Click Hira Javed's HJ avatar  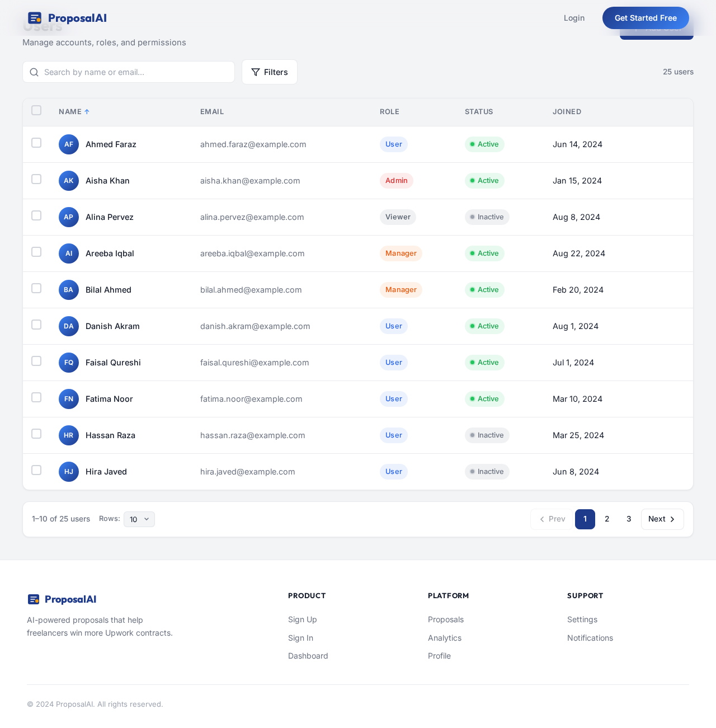click(x=69, y=472)
